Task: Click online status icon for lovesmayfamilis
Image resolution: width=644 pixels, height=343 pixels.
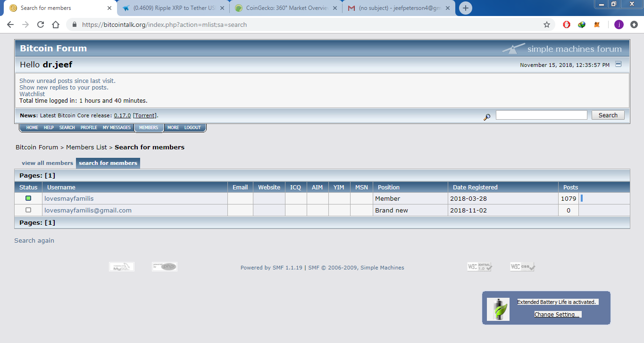Action: pos(28,198)
